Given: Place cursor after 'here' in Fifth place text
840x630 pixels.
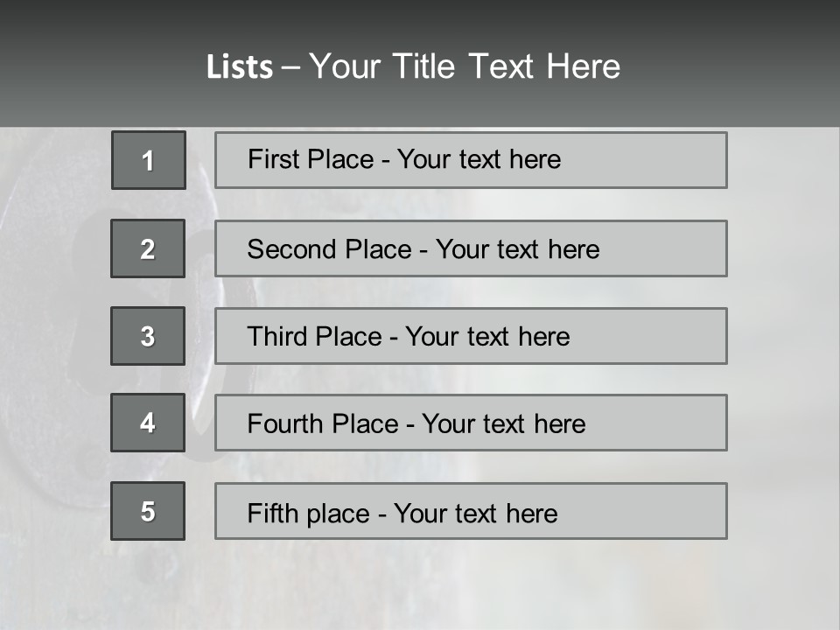Looking at the screenshot, I should click(x=558, y=513).
